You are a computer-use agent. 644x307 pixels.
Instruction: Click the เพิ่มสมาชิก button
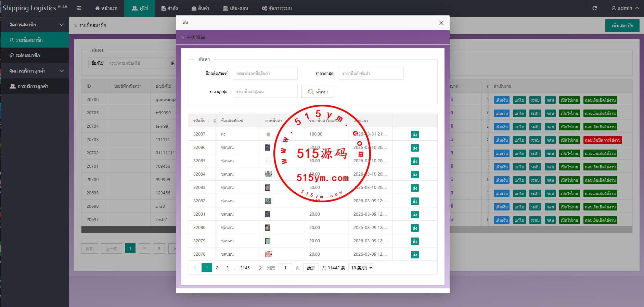point(622,26)
